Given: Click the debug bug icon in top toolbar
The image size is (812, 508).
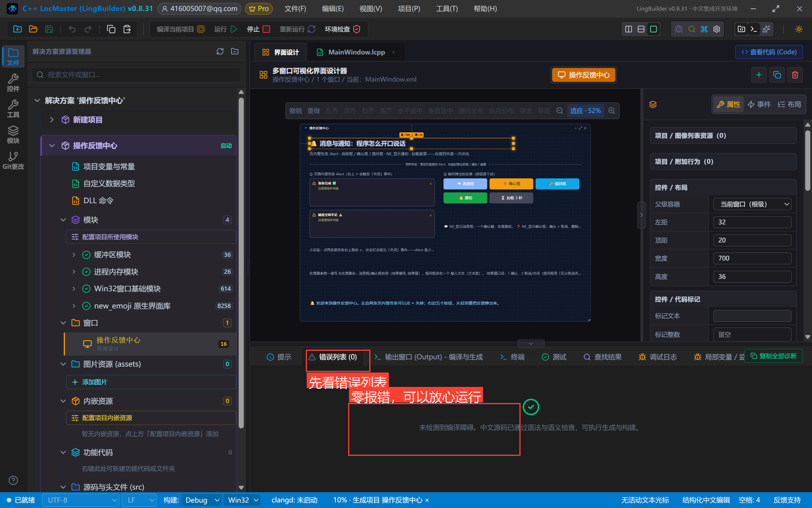Looking at the screenshot, I should [x=679, y=29].
